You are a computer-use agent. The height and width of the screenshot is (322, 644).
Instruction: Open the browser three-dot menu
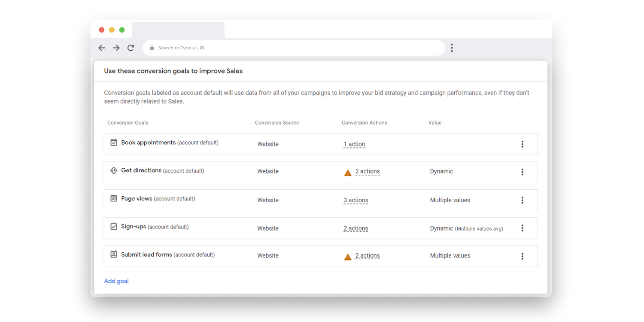click(452, 48)
